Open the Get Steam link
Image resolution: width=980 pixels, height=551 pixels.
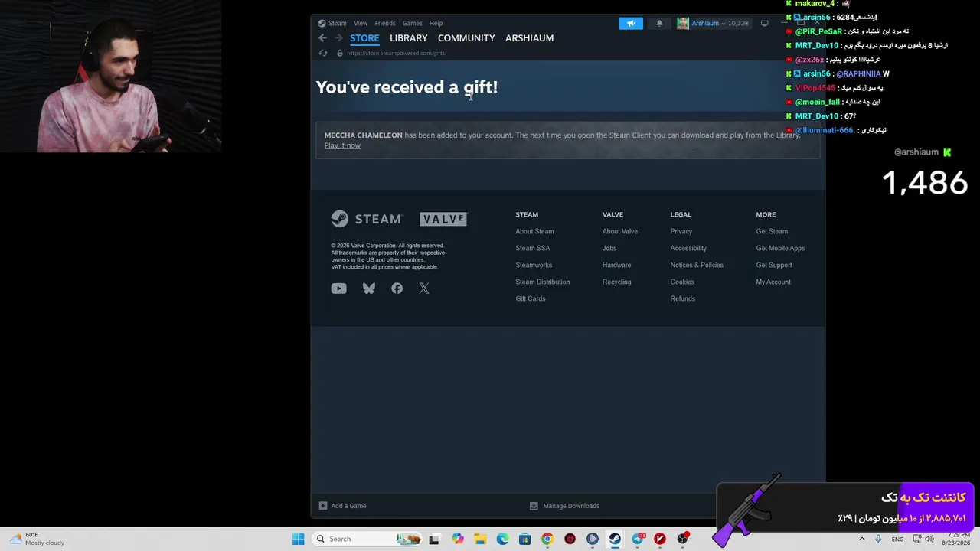[x=772, y=231]
